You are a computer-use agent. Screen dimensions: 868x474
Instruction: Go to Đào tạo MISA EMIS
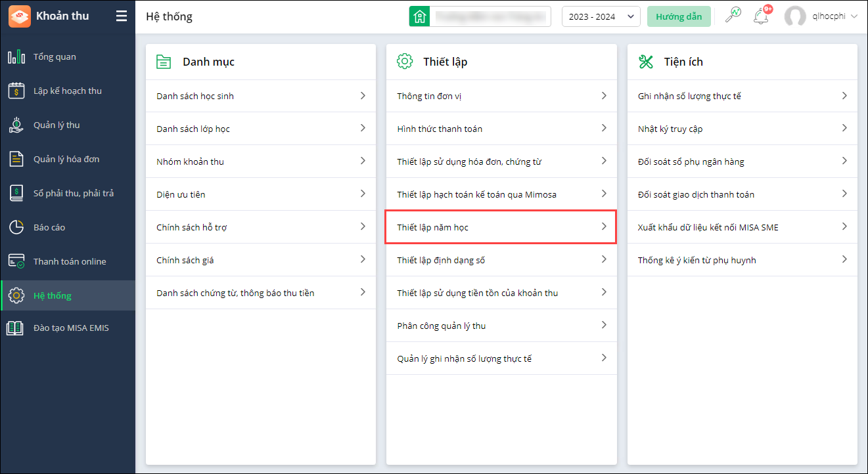click(71, 328)
